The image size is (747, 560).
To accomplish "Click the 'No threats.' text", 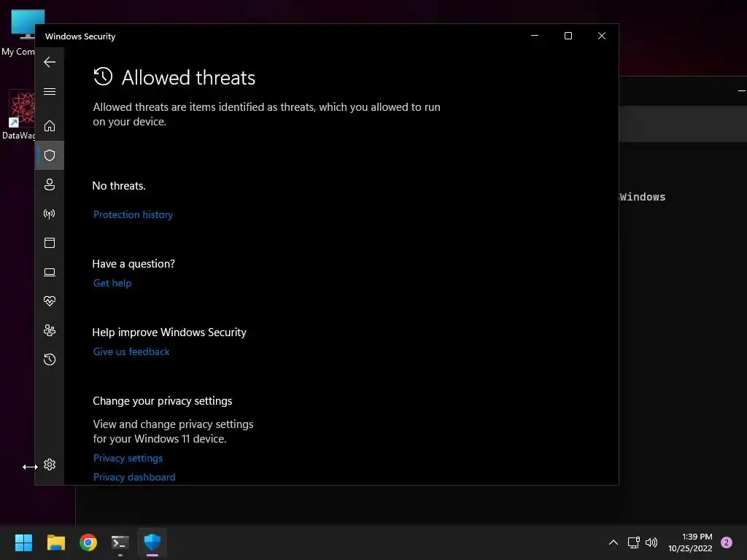I will click(119, 186).
